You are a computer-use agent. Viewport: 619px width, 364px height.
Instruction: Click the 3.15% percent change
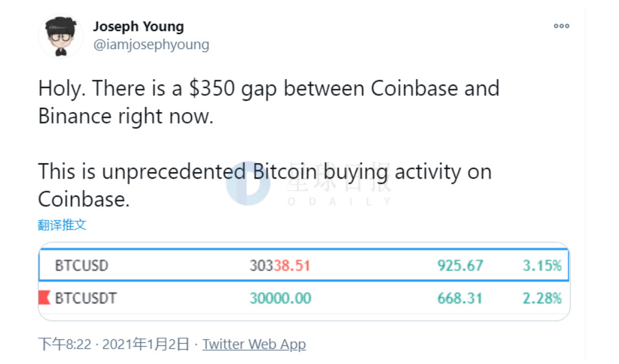542,265
